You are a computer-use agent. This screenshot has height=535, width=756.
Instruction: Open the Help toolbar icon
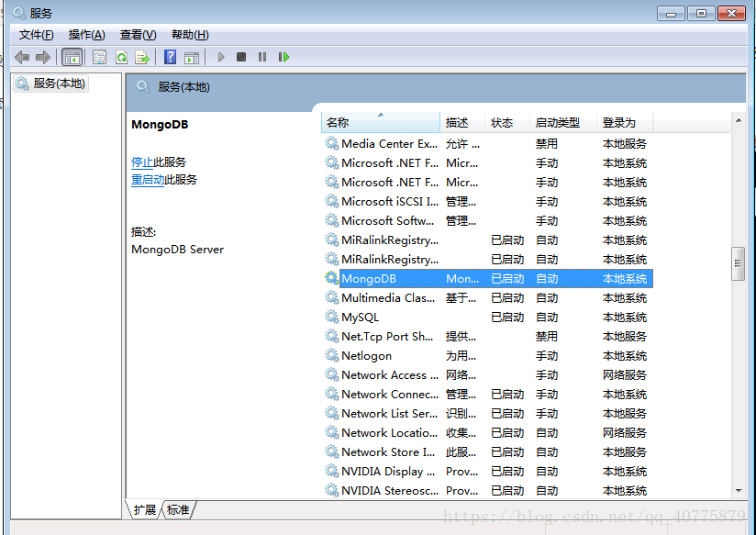click(x=171, y=57)
